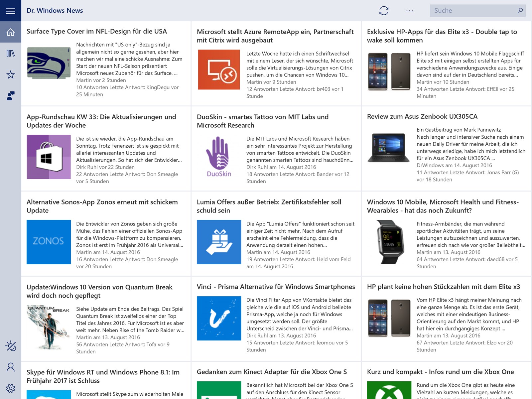Open Vinci Prisma Alternative article
532x399 pixels.
tap(276, 287)
